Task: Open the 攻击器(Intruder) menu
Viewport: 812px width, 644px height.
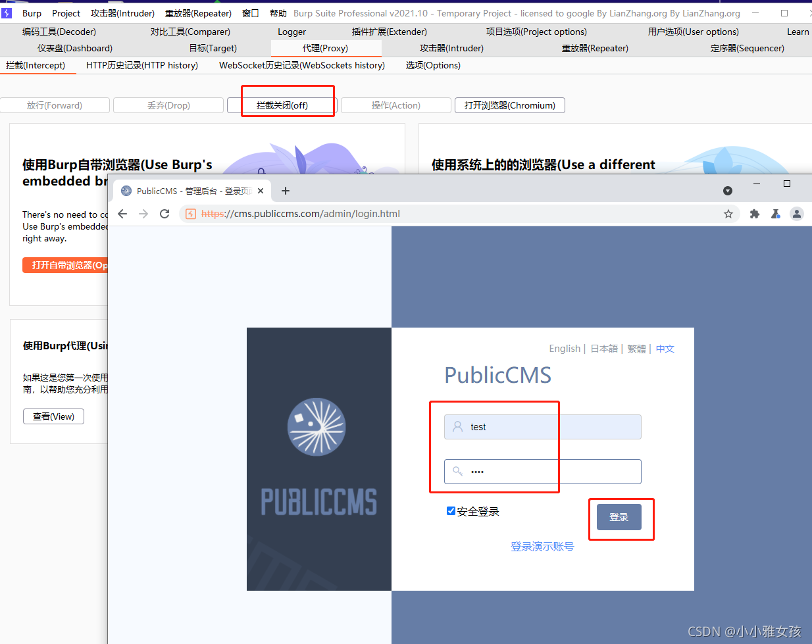Action: [122, 13]
